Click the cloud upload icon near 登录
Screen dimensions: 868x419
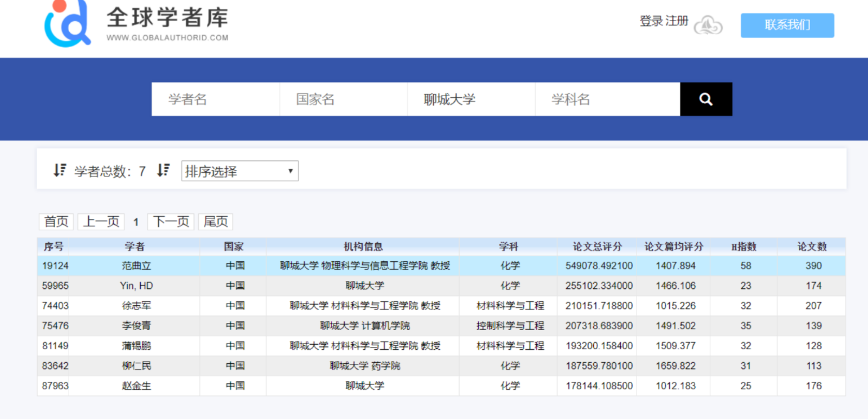[708, 26]
